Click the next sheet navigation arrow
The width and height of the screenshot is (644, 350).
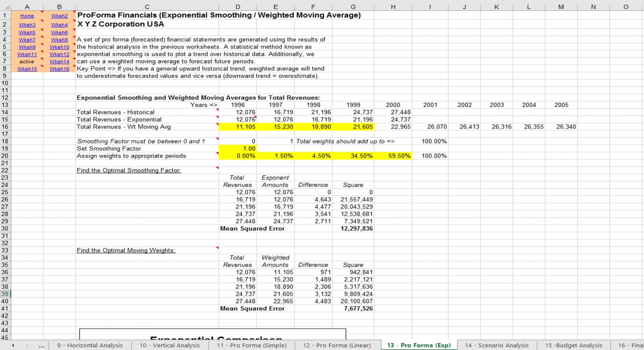[x=27, y=345]
